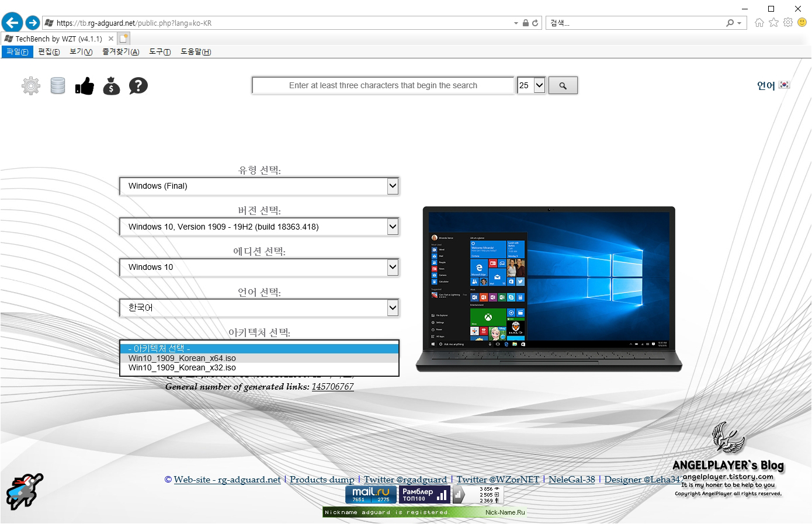Viewport: 812px width, 524px height.
Task: Expand the address bar URL history arrow
Action: (516, 23)
